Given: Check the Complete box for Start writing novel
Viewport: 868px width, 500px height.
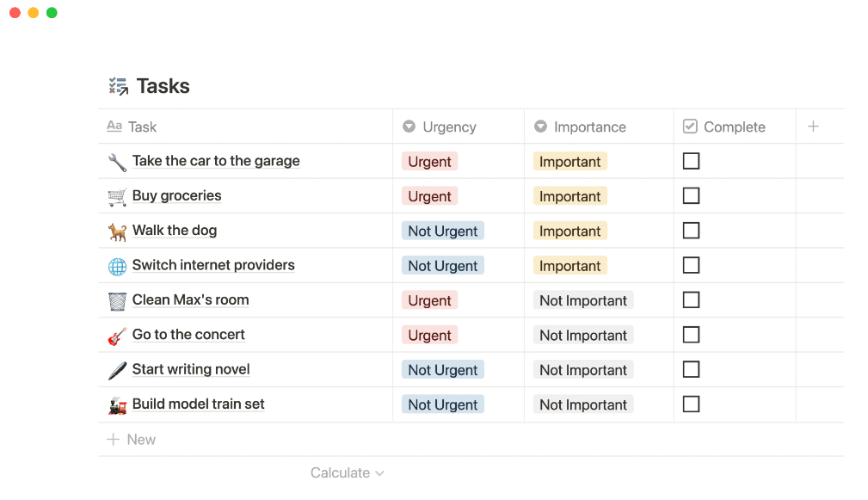Looking at the screenshot, I should [x=691, y=369].
